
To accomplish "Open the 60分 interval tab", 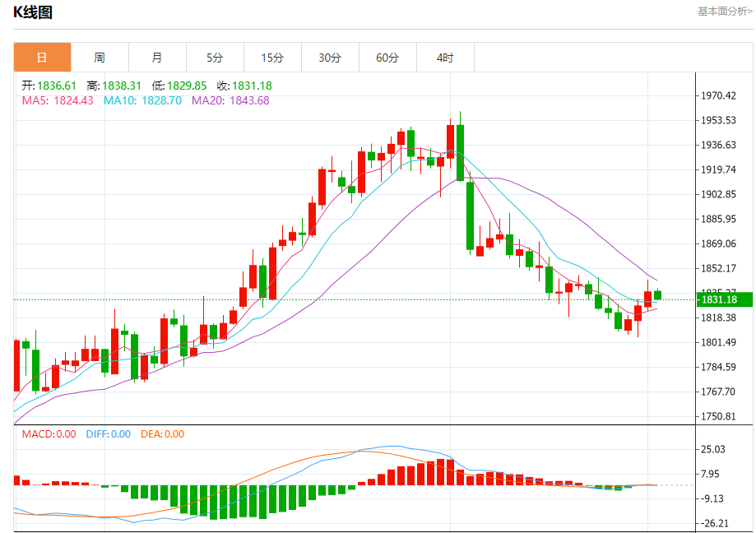I will pyautogui.click(x=387, y=58).
